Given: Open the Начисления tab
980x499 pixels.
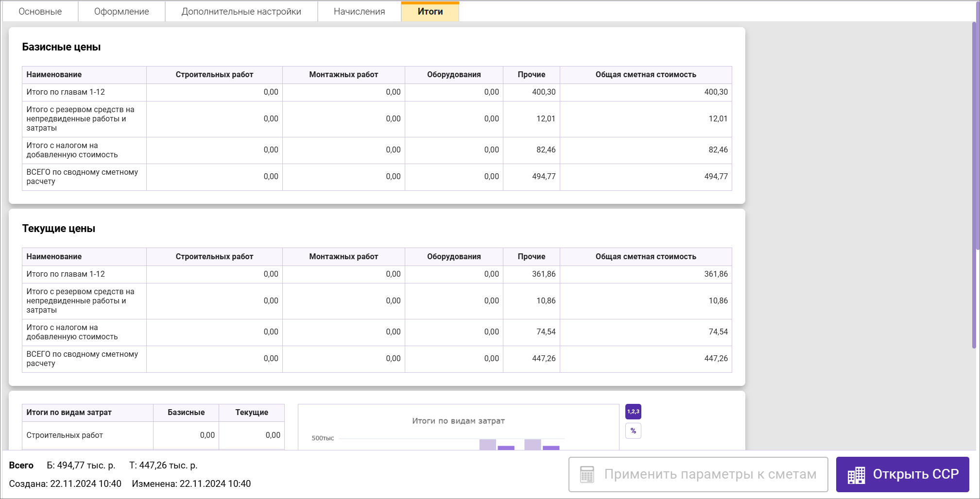Looking at the screenshot, I should [x=359, y=12].
